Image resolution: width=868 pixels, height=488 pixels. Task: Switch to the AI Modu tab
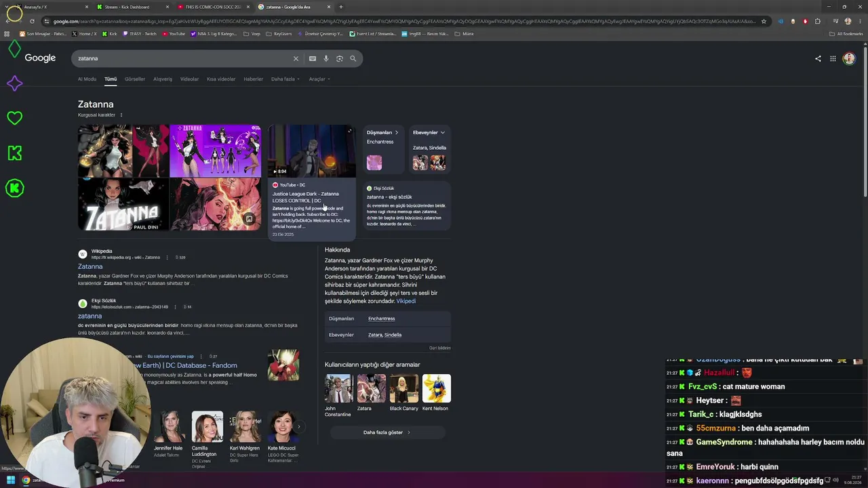87,79
